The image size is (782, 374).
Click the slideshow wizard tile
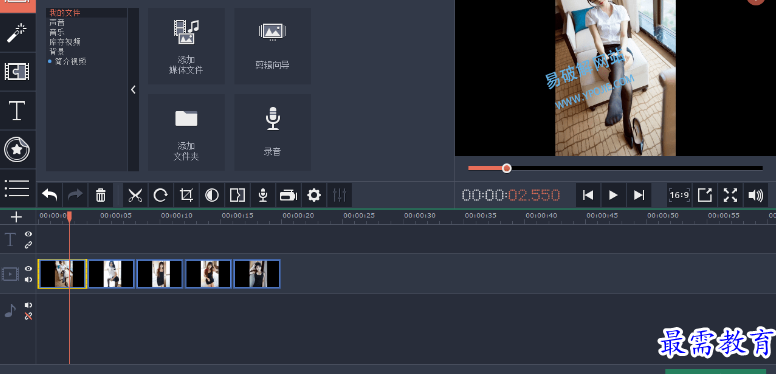pyautogui.click(x=272, y=46)
